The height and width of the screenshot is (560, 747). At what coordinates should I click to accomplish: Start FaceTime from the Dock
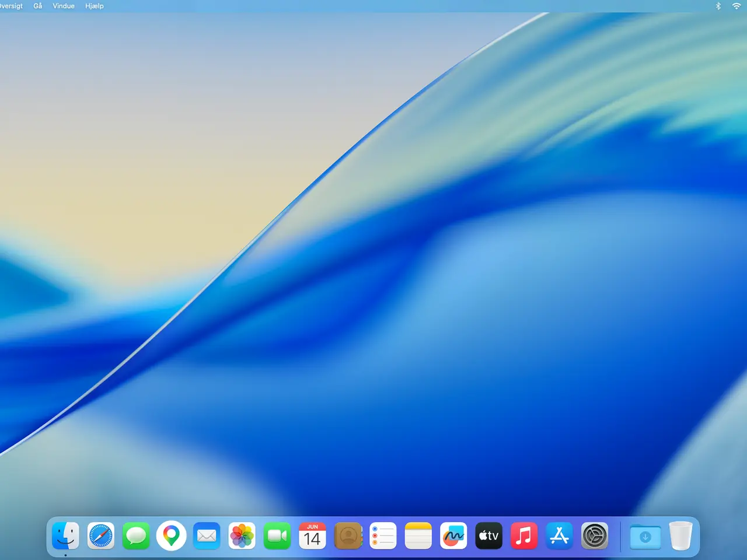tap(277, 535)
